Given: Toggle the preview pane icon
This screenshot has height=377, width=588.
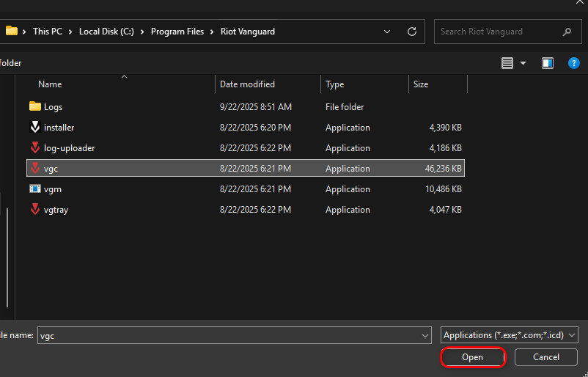Looking at the screenshot, I should [x=547, y=63].
